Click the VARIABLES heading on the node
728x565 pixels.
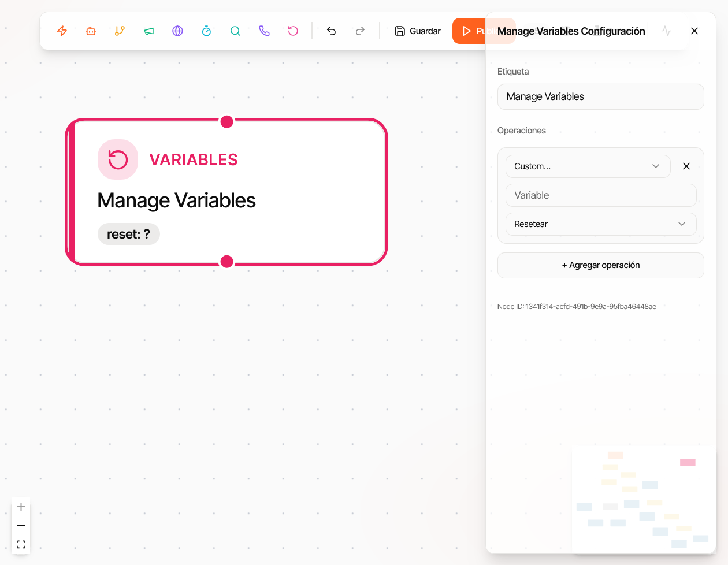[x=194, y=159]
